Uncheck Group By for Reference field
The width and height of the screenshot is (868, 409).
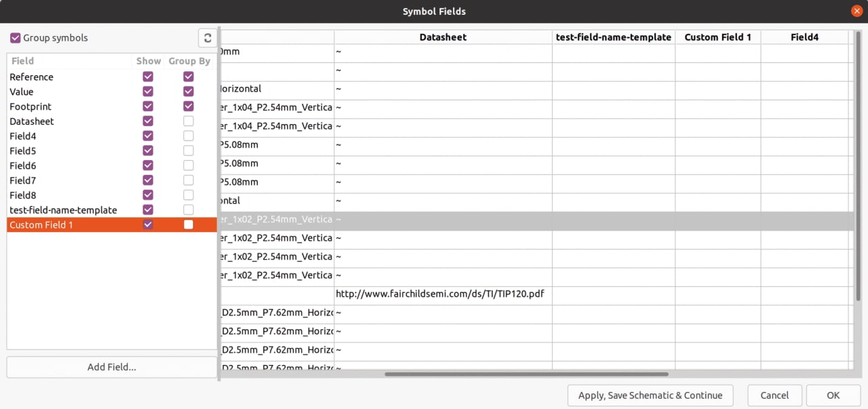coord(189,77)
